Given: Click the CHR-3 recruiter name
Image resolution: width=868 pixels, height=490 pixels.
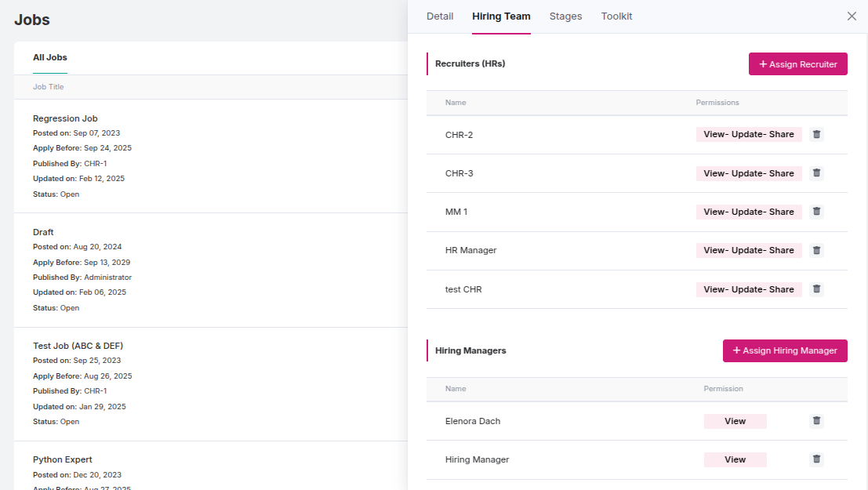Looking at the screenshot, I should (459, 173).
